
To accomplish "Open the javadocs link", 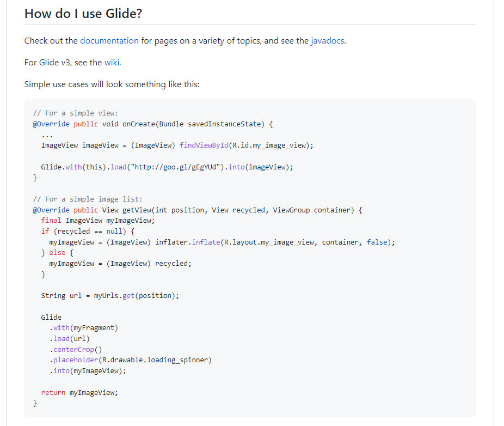I will (328, 41).
